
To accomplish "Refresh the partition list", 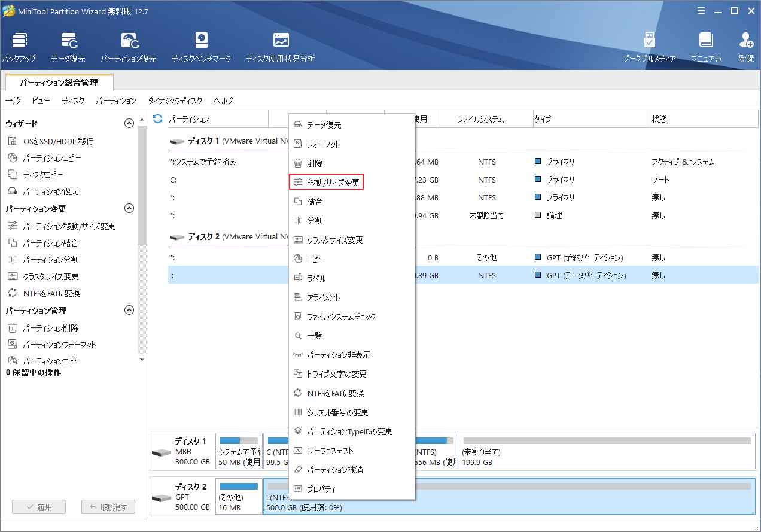I will [157, 119].
